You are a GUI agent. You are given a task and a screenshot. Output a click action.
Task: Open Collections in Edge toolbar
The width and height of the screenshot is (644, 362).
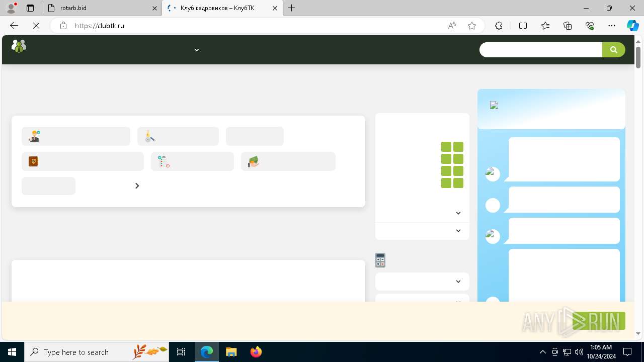click(x=568, y=26)
